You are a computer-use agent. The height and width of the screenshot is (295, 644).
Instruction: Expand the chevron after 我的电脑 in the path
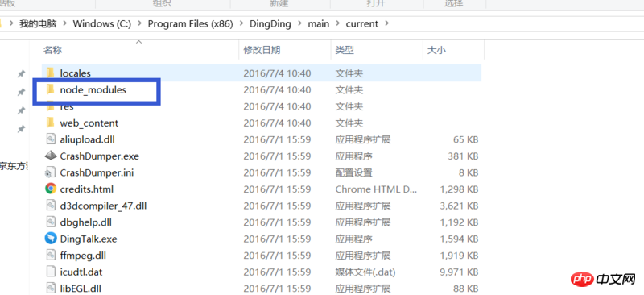64,24
